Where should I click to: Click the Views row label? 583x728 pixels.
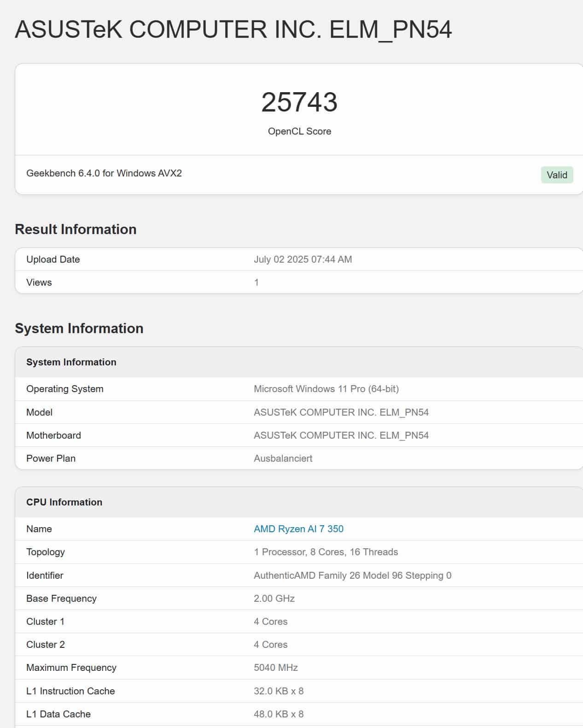pos(39,282)
